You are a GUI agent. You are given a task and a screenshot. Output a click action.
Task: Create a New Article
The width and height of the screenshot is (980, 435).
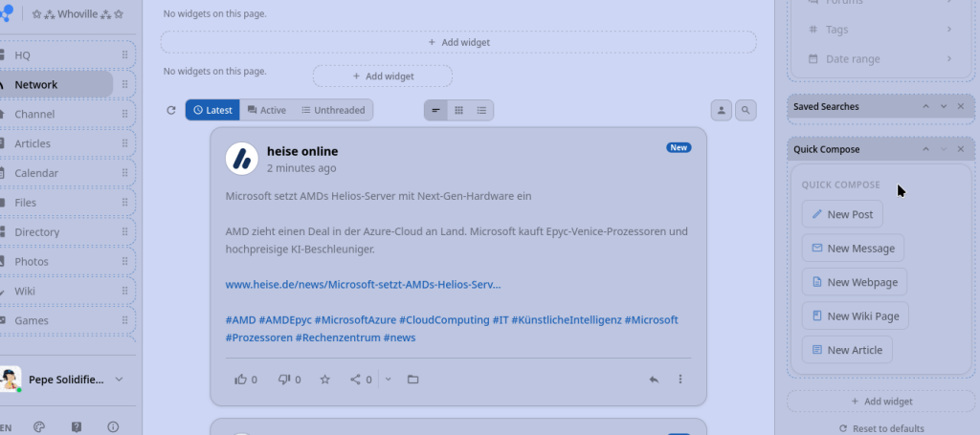[847, 350]
